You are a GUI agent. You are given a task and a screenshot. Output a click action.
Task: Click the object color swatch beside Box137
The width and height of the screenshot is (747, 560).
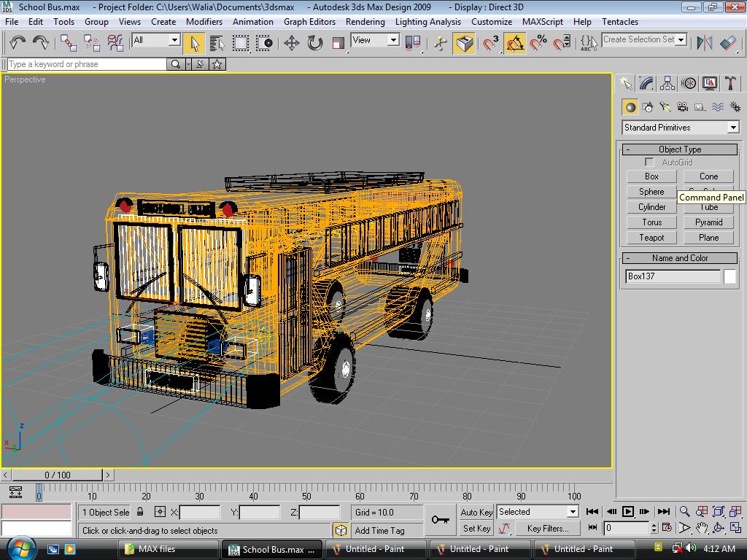729,276
